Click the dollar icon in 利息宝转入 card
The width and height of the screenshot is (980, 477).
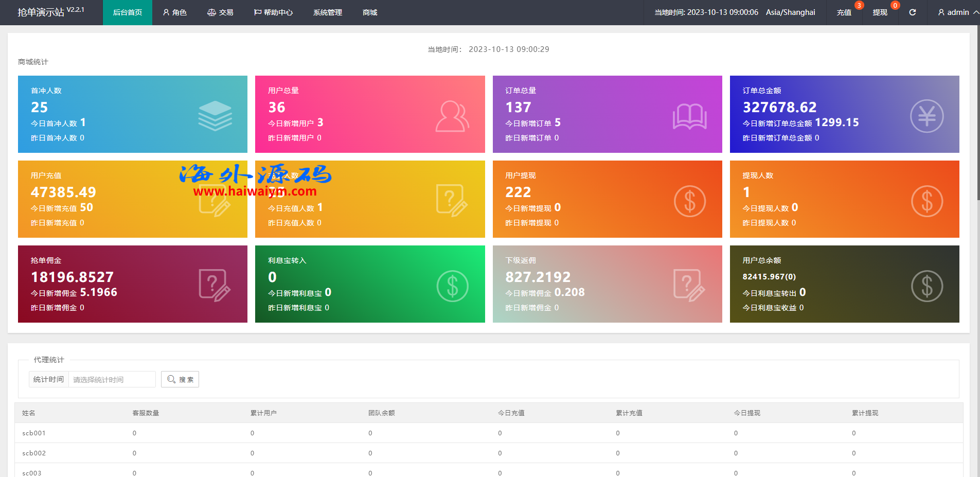click(x=452, y=286)
